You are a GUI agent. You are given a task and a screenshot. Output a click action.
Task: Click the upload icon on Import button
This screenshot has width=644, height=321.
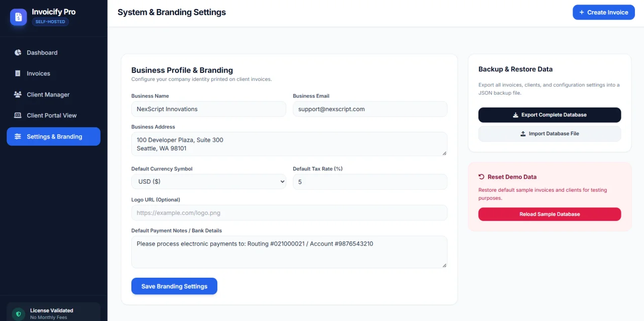click(x=523, y=134)
